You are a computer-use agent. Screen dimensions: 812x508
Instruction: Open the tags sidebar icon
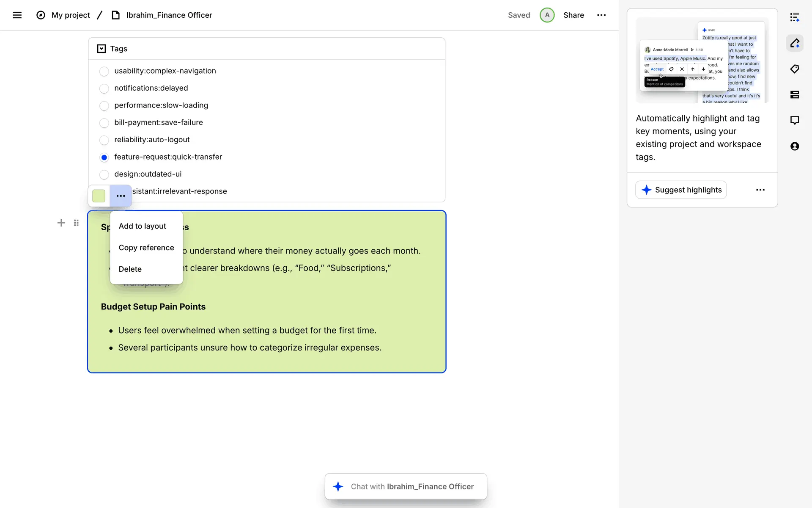click(795, 69)
